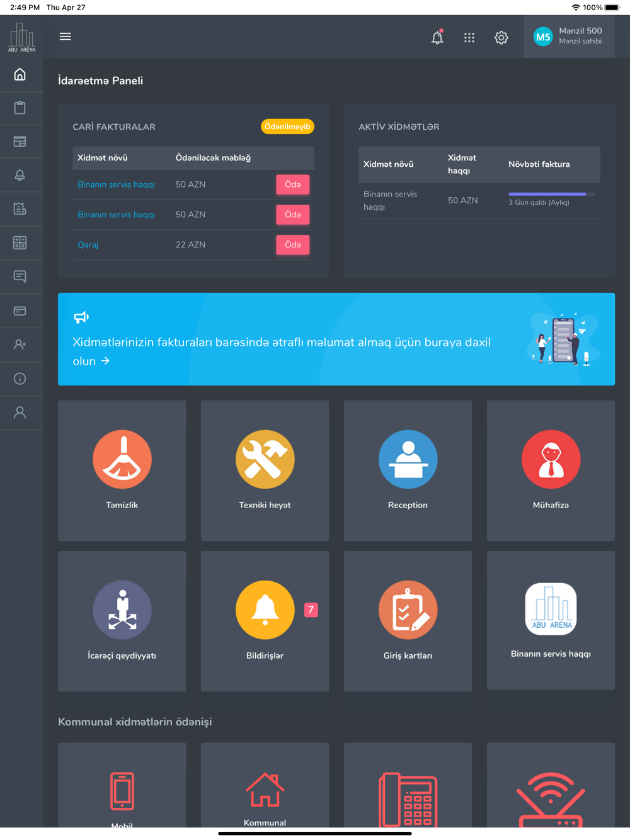630x840 pixels.
Task: Open the info circle sidebar icon
Action: 20,378
